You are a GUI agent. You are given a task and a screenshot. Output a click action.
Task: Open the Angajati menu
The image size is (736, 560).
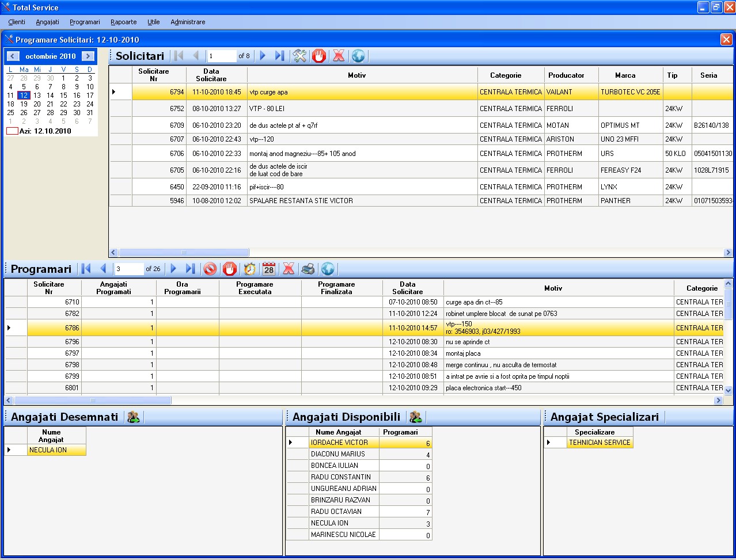point(47,22)
